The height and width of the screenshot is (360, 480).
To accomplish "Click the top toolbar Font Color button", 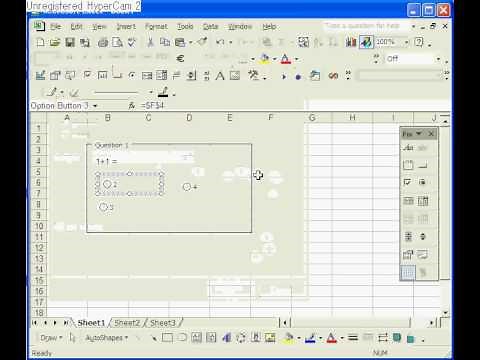I will [x=285, y=59].
